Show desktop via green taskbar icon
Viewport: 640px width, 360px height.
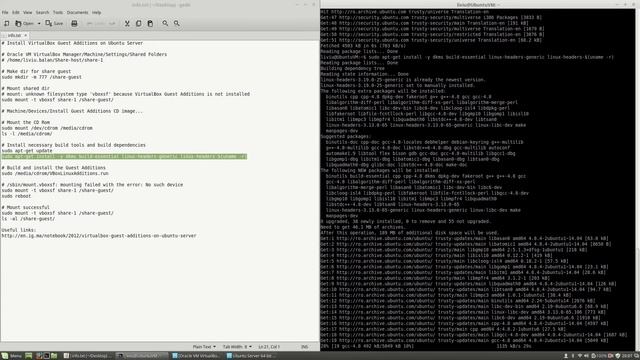pos(29,356)
